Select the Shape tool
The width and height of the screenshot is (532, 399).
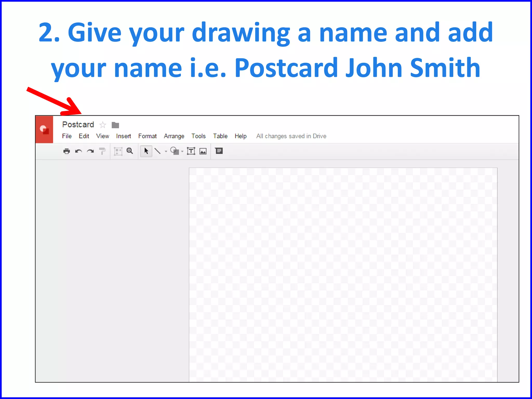click(175, 151)
